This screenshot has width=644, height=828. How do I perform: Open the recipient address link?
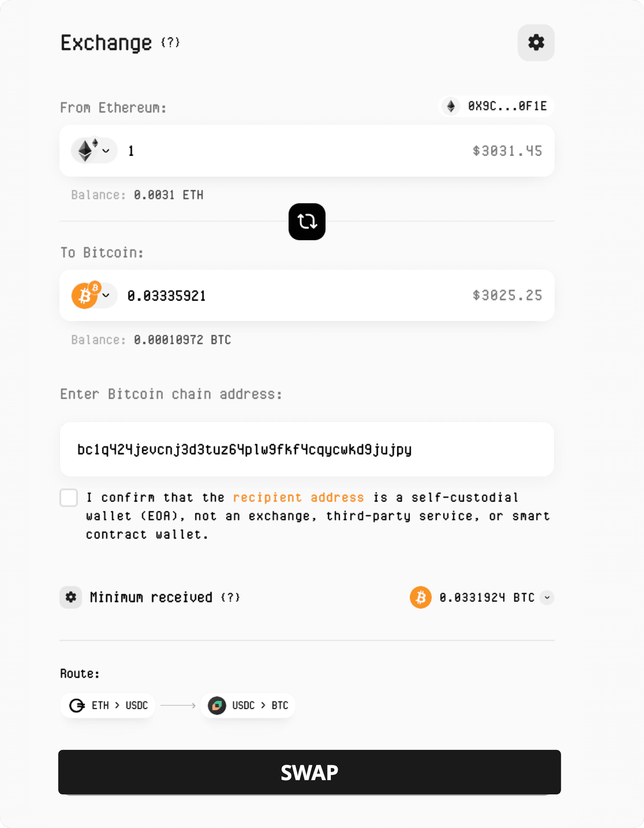pos(298,497)
